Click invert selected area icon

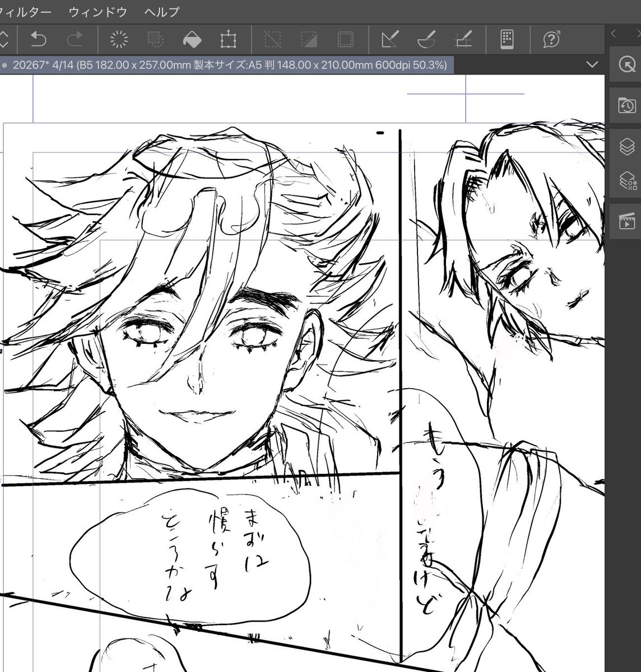coord(309,39)
